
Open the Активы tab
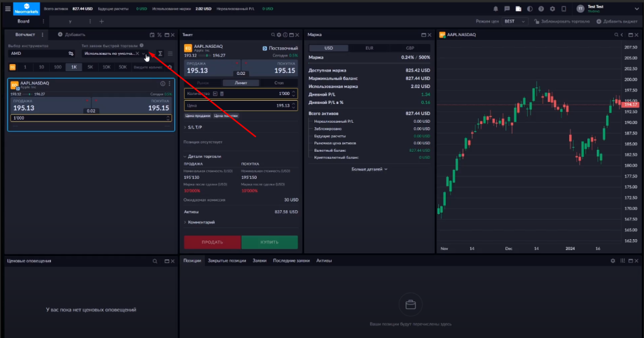point(324,261)
